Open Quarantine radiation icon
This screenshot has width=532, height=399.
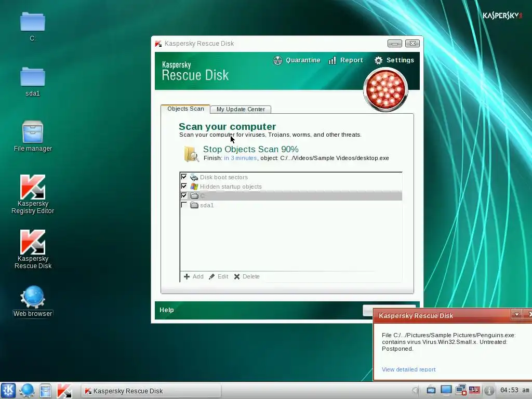pos(277,60)
